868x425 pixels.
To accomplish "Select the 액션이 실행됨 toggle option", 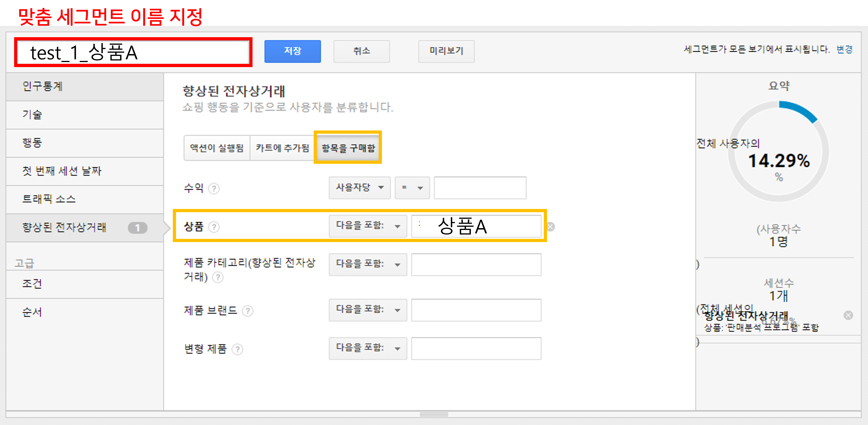I will (x=217, y=148).
